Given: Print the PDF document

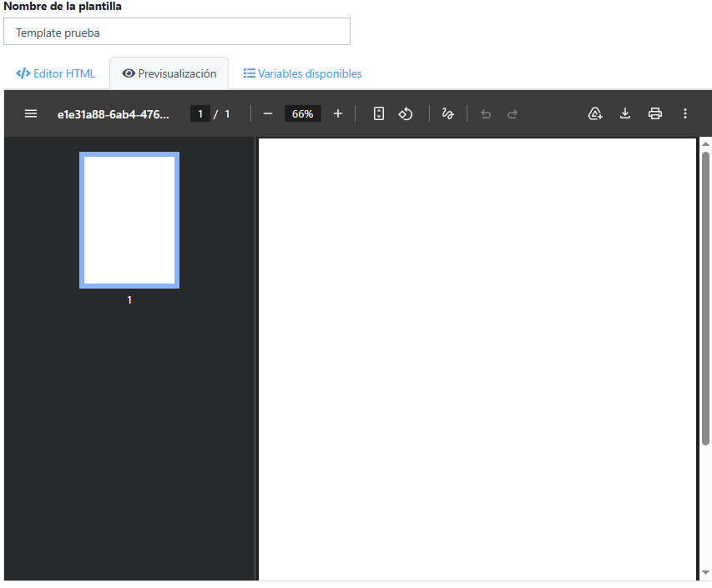Looking at the screenshot, I should pos(655,113).
